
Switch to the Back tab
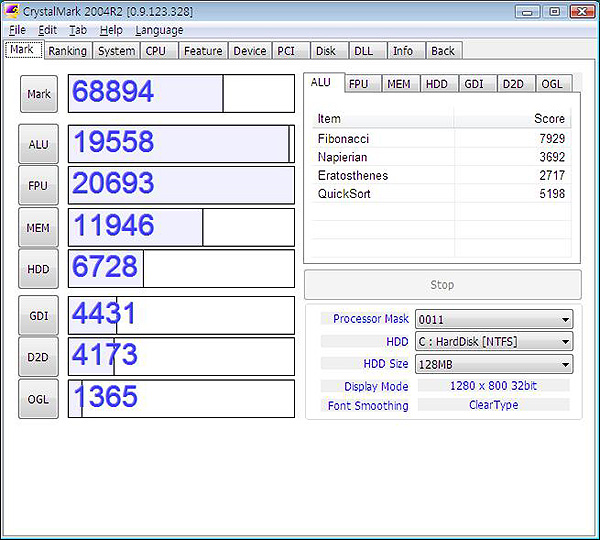click(x=444, y=51)
